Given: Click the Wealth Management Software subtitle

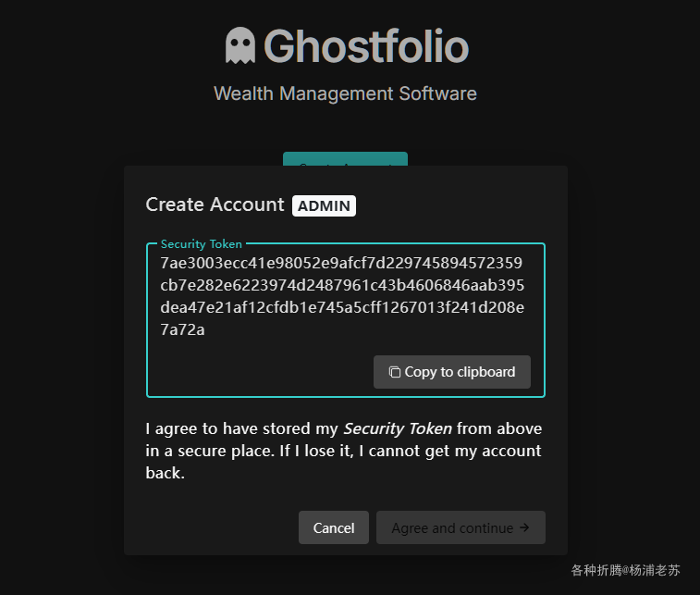Looking at the screenshot, I should 345,93.
